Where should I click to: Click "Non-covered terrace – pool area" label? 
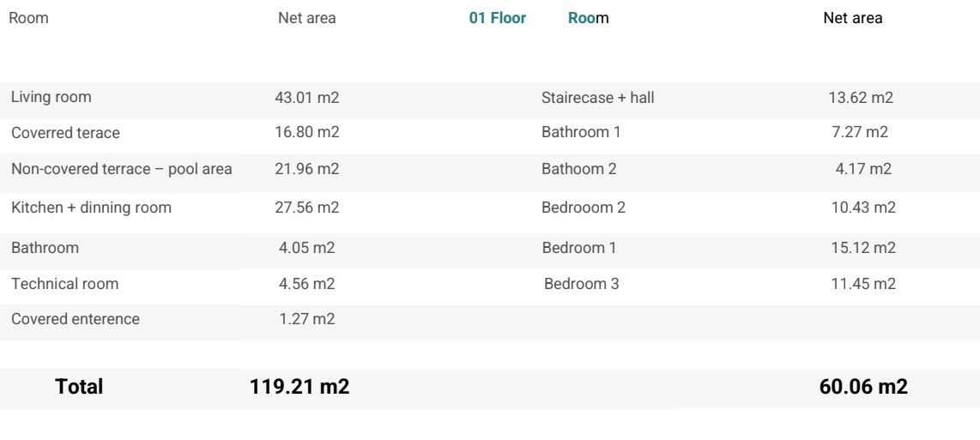point(121,169)
